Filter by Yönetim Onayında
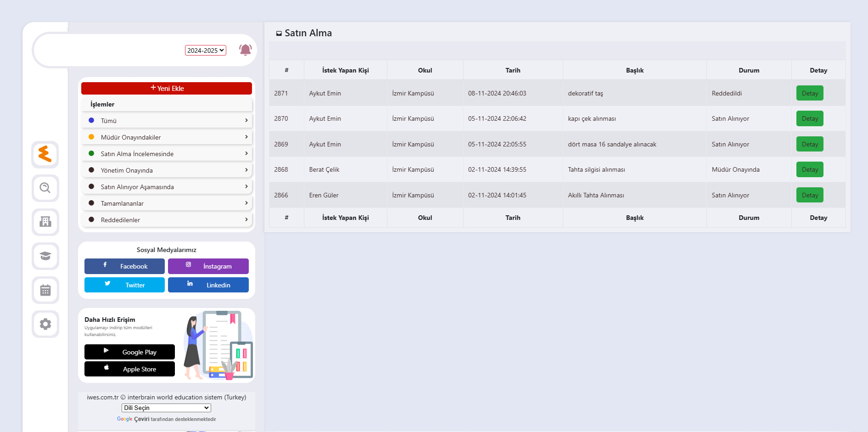Image resolution: width=868 pixels, height=432 pixels. point(167,170)
